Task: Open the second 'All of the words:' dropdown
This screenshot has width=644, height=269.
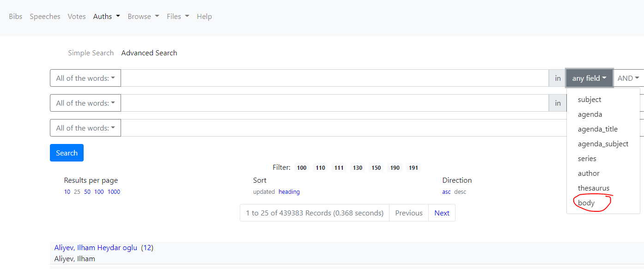Action: 85,102
